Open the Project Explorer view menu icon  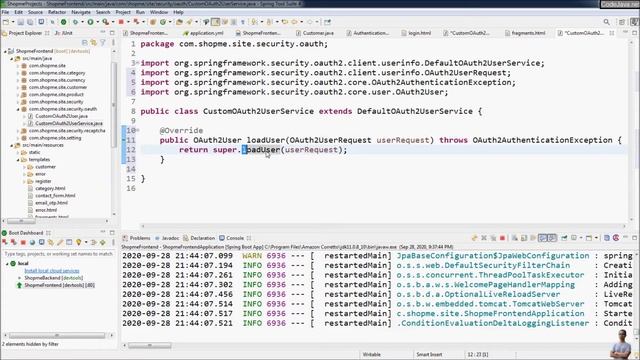113,42
